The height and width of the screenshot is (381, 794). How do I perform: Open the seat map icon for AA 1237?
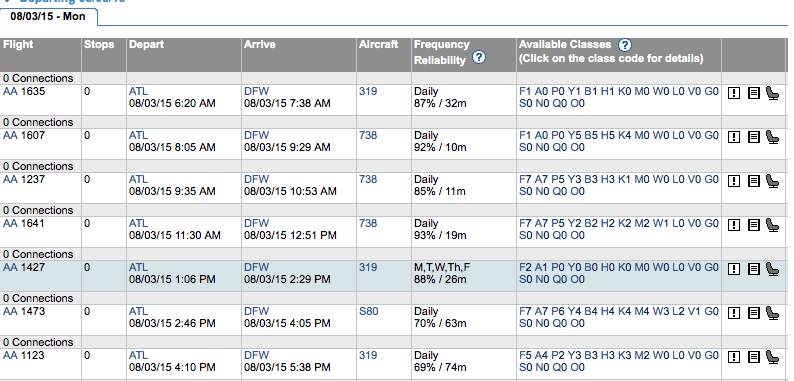772,181
